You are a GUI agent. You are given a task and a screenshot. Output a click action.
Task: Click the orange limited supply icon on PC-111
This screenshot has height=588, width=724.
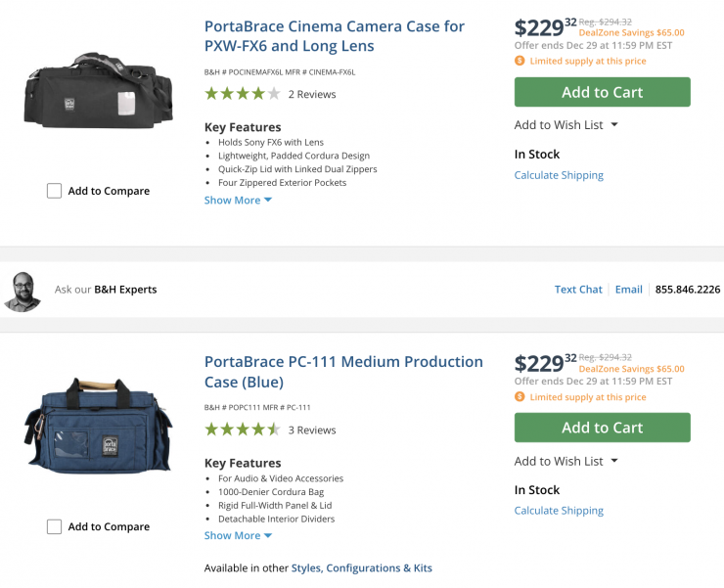click(x=520, y=397)
